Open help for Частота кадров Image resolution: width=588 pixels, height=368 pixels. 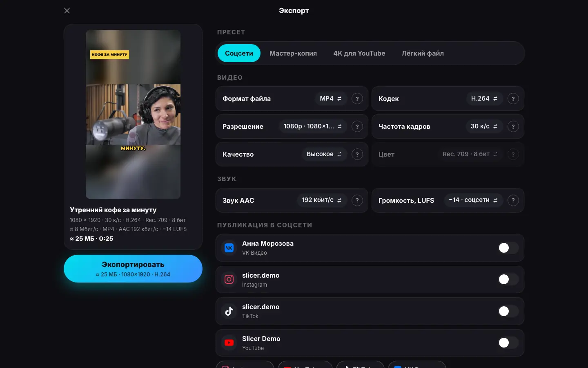click(x=513, y=126)
